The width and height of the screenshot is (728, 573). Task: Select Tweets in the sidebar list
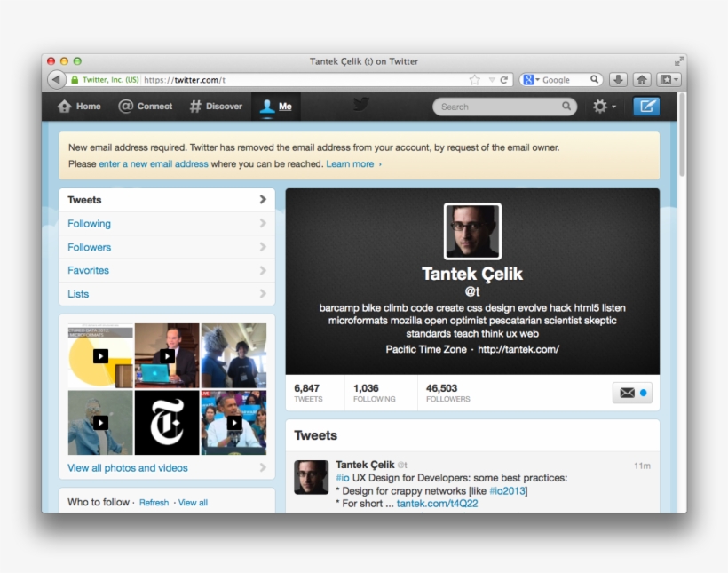[167, 200]
